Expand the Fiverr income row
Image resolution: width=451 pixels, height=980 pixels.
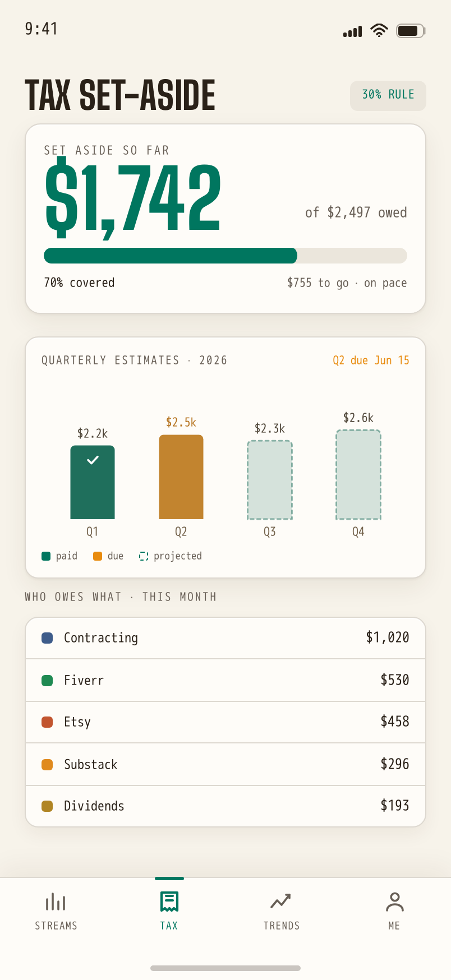pyautogui.click(x=225, y=680)
